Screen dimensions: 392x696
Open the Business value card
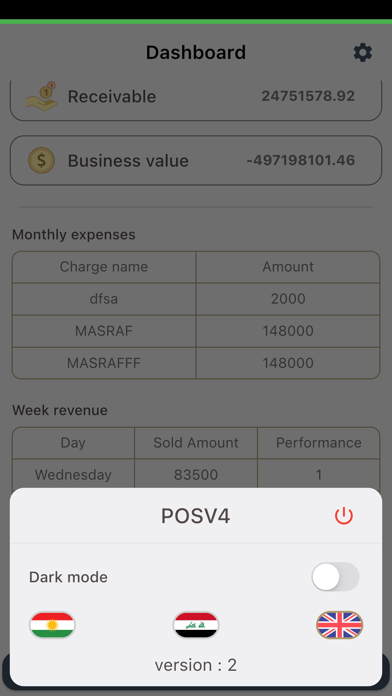(x=196, y=160)
